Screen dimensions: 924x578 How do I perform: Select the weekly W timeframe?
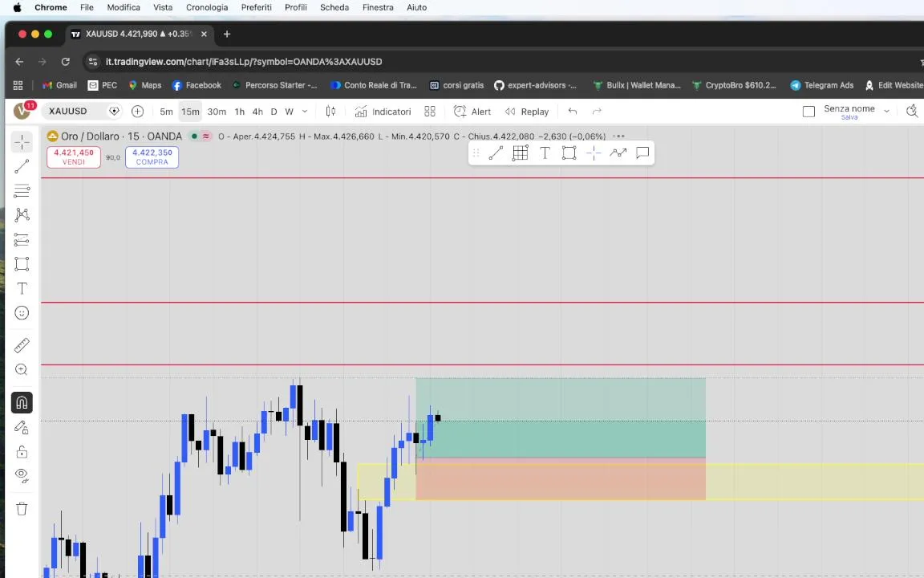click(x=289, y=112)
